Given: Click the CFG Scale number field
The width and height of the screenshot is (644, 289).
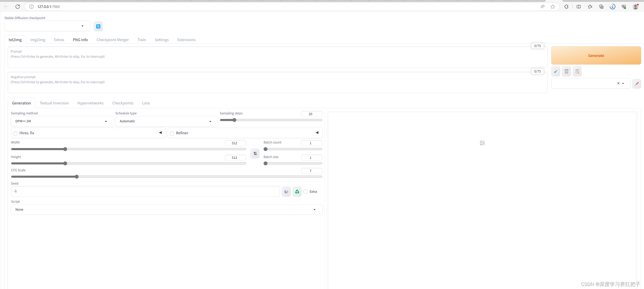Looking at the screenshot, I should (x=312, y=171).
